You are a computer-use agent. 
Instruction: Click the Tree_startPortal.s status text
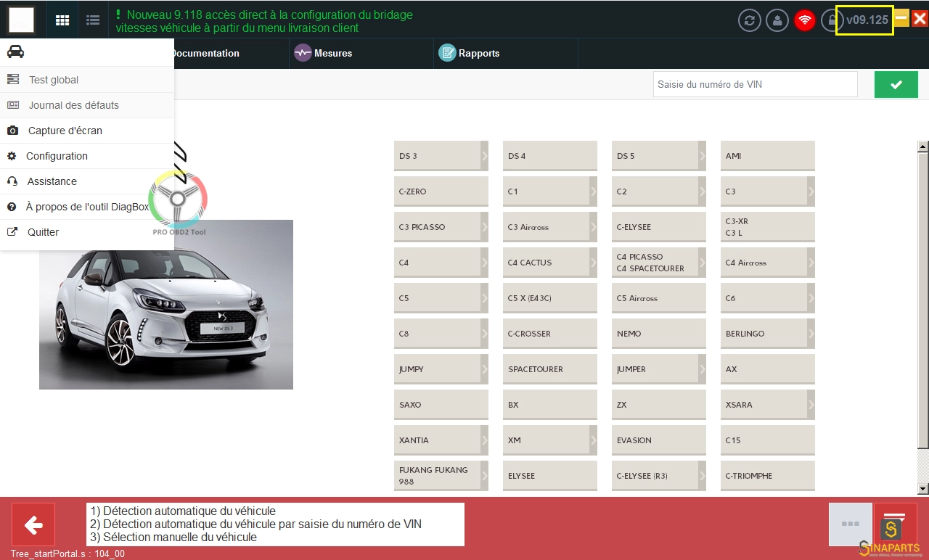pyautogui.click(x=67, y=553)
